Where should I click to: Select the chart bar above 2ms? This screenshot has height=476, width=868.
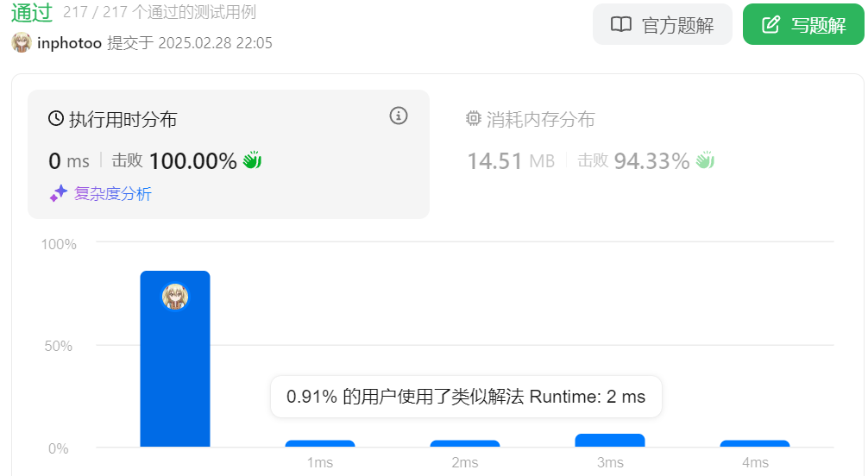click(x=465, y=444)
